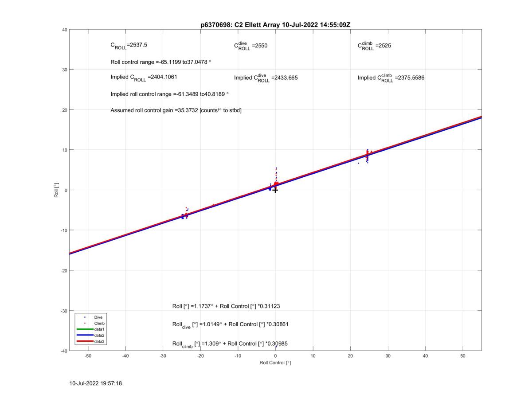
Task: Click the x-axis tick label '50'
Action: pos(463,356)
